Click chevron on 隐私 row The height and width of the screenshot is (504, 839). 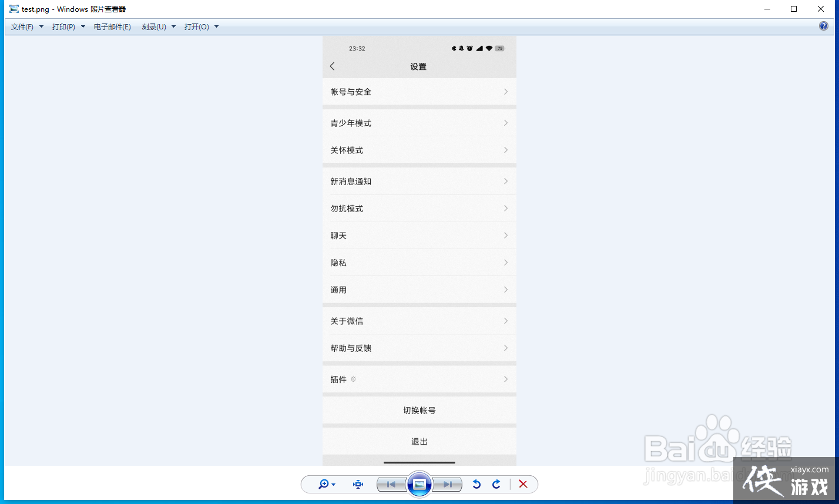click(x=506, y=262)
